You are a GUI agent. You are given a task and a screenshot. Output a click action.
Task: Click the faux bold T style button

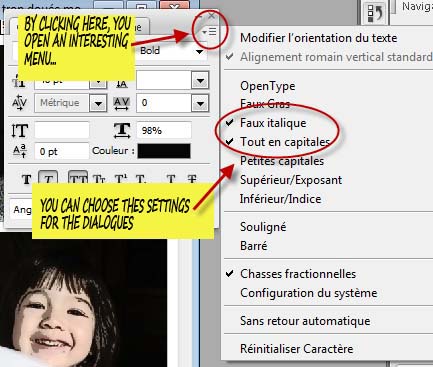coord(27,180)
